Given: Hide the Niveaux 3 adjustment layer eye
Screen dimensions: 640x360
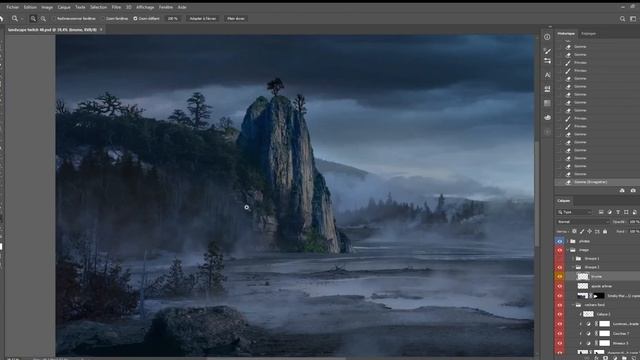Looking at the screenshot, I should (560, 343).
